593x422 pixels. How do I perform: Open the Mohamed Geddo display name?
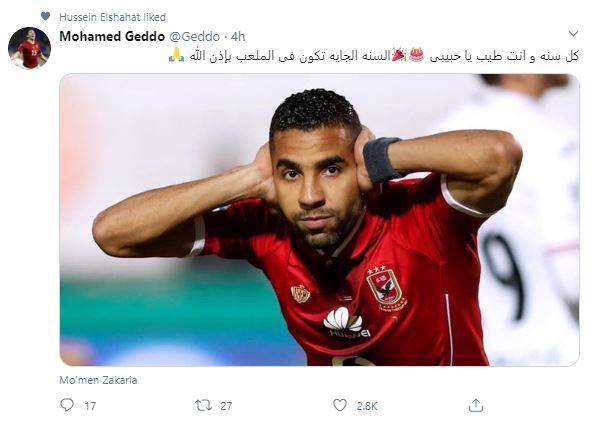click(112, 36)
